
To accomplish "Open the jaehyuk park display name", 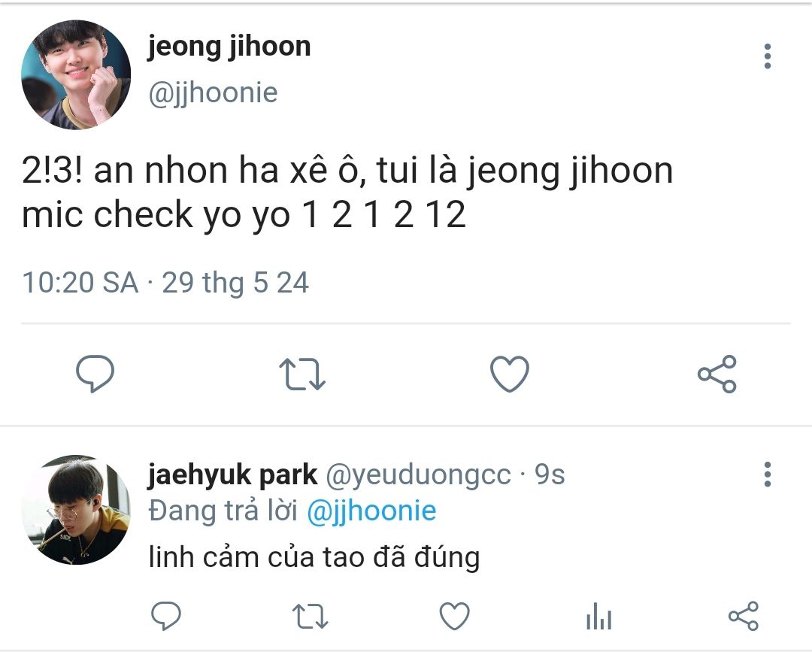I will coord(232,475).
